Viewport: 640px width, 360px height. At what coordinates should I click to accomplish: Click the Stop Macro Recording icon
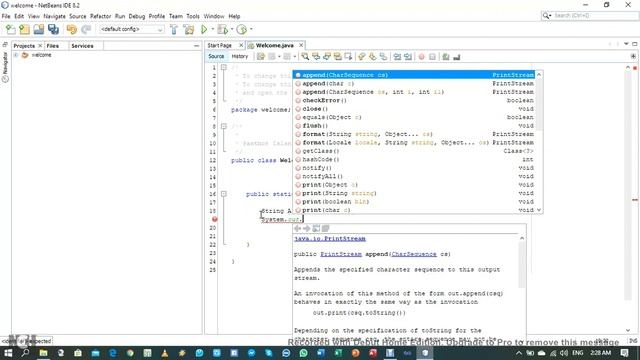coord(432,57)
